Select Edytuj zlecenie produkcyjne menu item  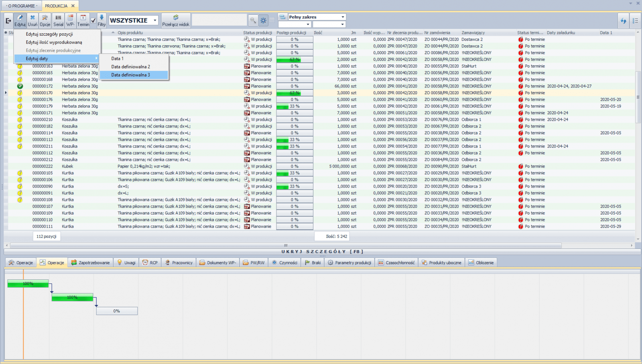point(53,51)
